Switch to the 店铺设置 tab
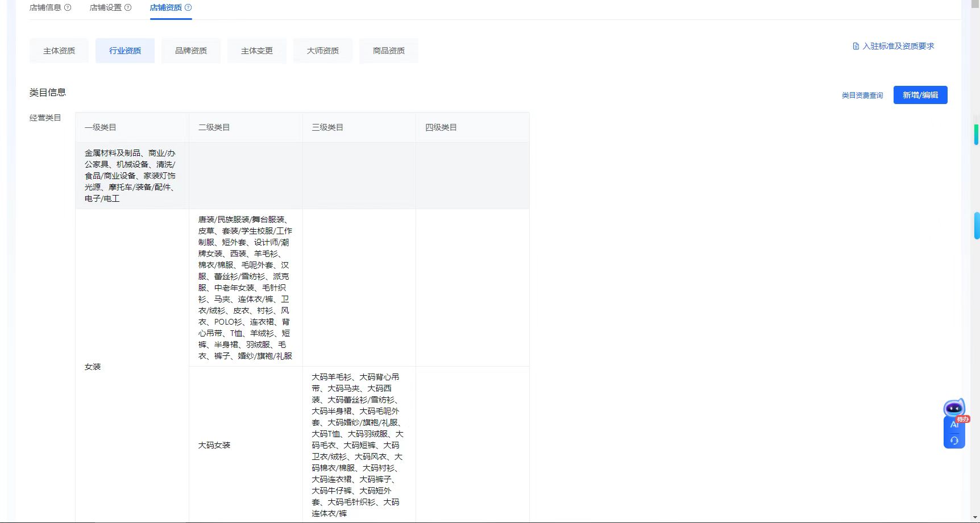980x523 pixels. click(106, 8)
